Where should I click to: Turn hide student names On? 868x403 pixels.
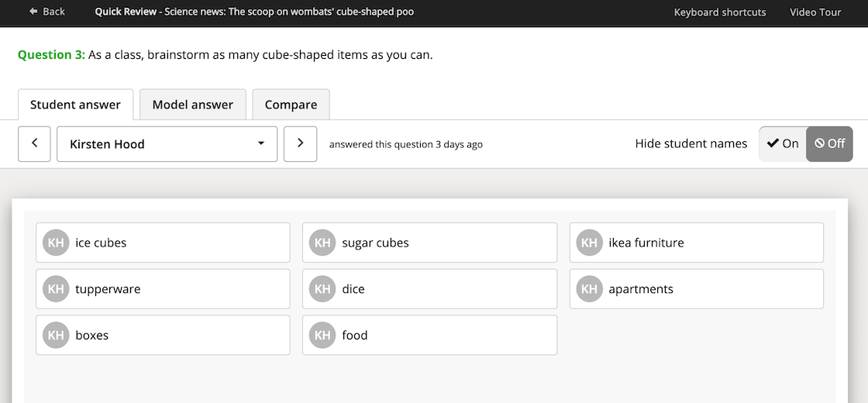[x=783, y=144]
